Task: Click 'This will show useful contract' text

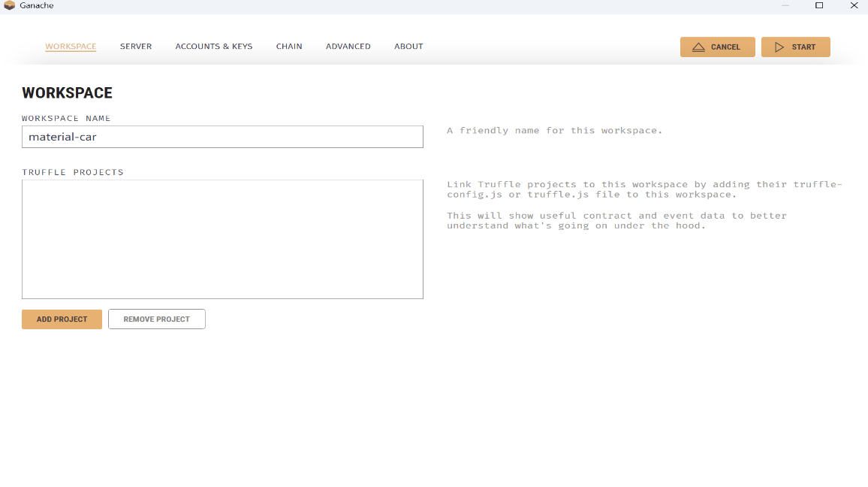Action: [616, 220]
